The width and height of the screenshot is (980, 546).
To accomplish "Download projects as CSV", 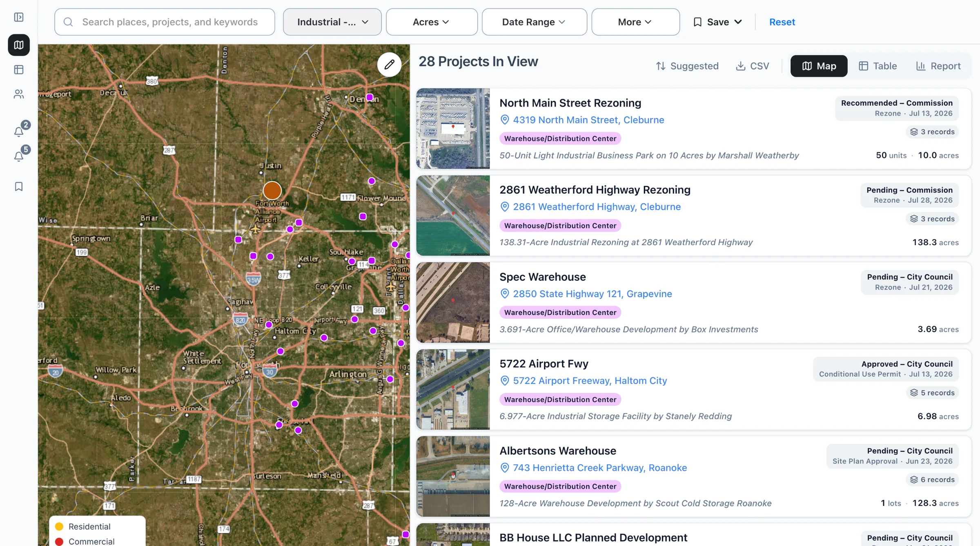I will pos(752,66).
